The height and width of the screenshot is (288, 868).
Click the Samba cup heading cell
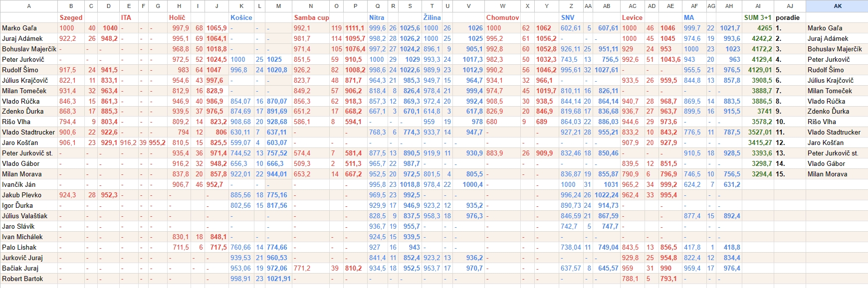(x=311, y=17)
